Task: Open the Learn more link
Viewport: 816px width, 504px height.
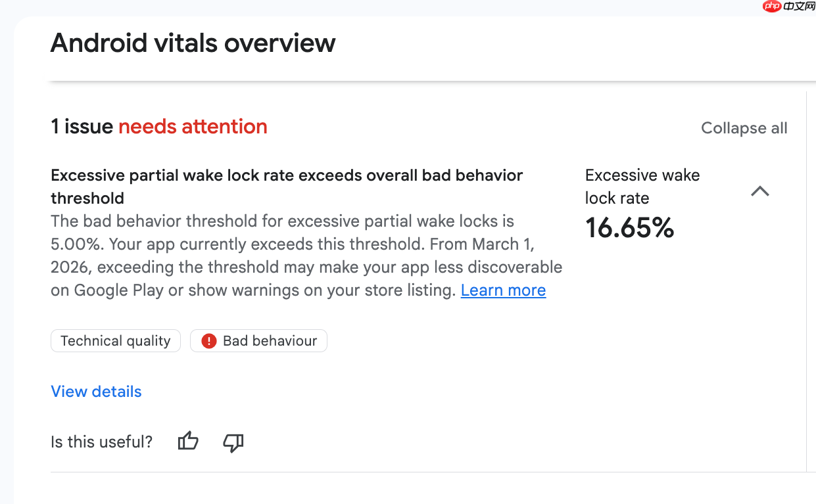Action: [503, 290]
